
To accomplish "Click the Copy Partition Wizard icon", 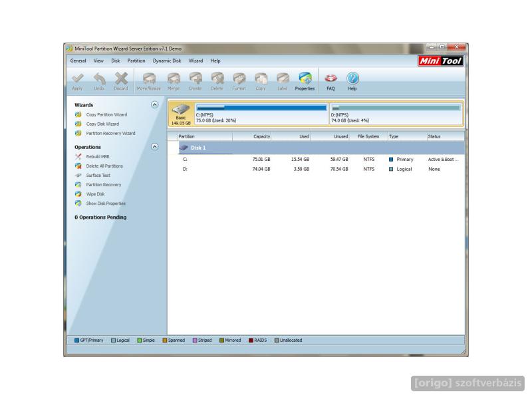I will click(78, 114).
